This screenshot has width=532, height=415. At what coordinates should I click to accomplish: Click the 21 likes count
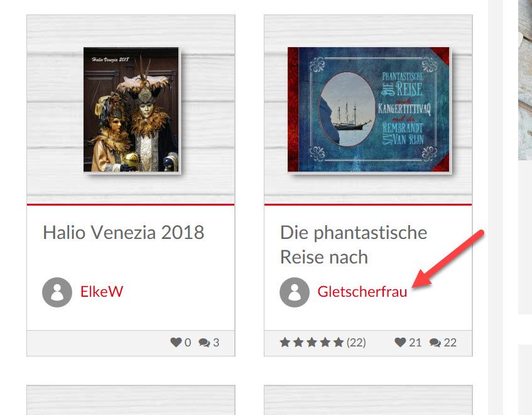point(415,342)
